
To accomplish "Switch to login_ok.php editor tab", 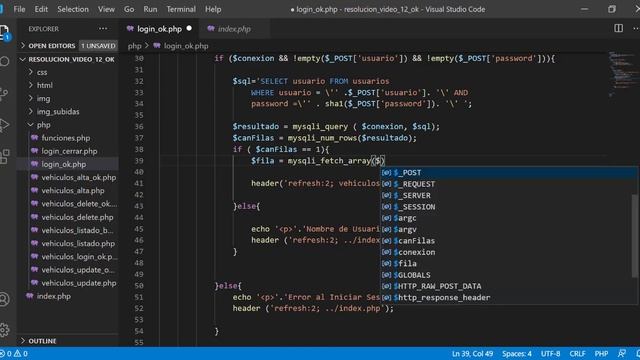I will pos(159,29).
